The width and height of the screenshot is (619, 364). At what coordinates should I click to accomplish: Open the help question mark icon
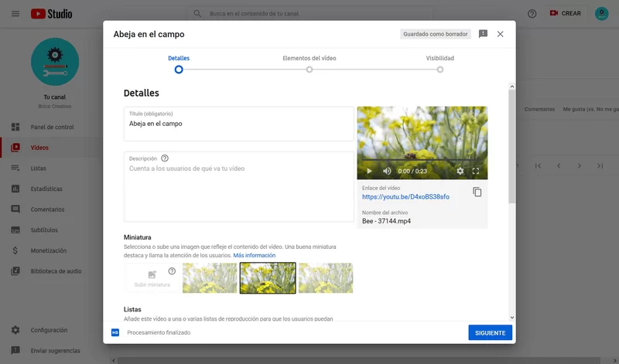point(532,14)
